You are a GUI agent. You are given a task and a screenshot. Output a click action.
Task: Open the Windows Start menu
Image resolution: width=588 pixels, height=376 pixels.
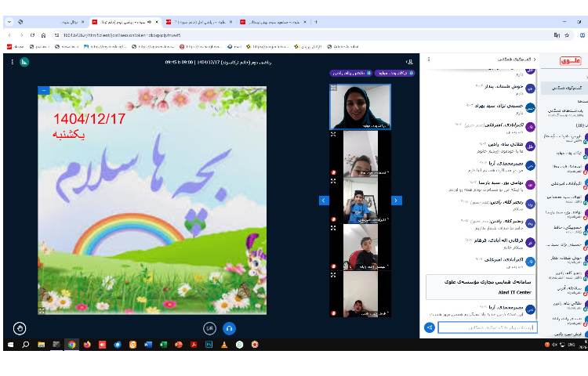[10, 345]
